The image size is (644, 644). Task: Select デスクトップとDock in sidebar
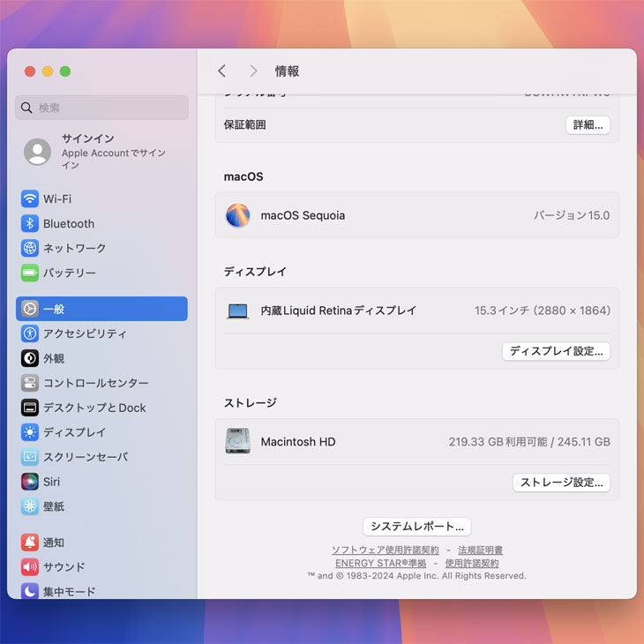[94, 408]
